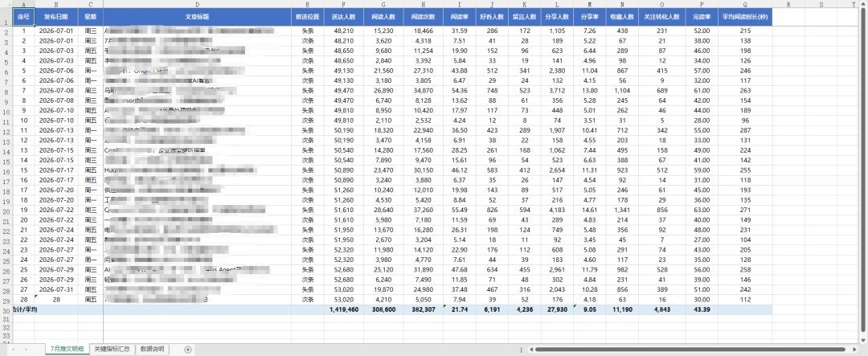Select empty column S header
The image size is (868, 356).
click(821, 4)
